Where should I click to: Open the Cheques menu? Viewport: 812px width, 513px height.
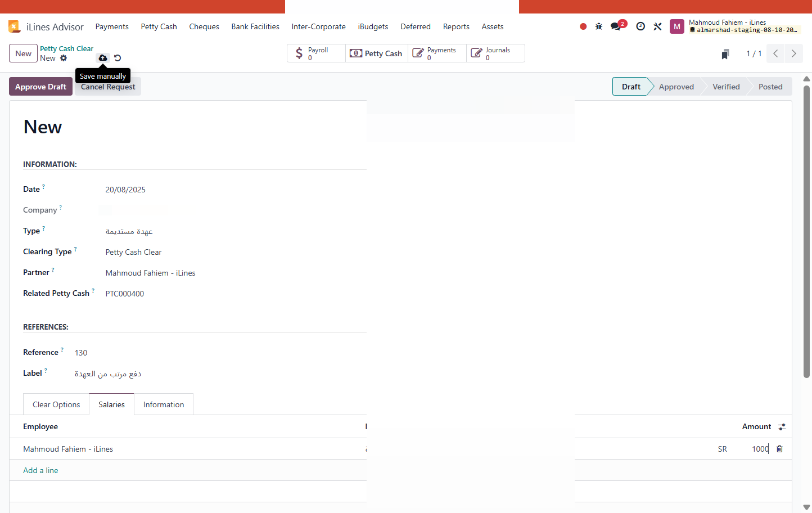click(204, 26)
